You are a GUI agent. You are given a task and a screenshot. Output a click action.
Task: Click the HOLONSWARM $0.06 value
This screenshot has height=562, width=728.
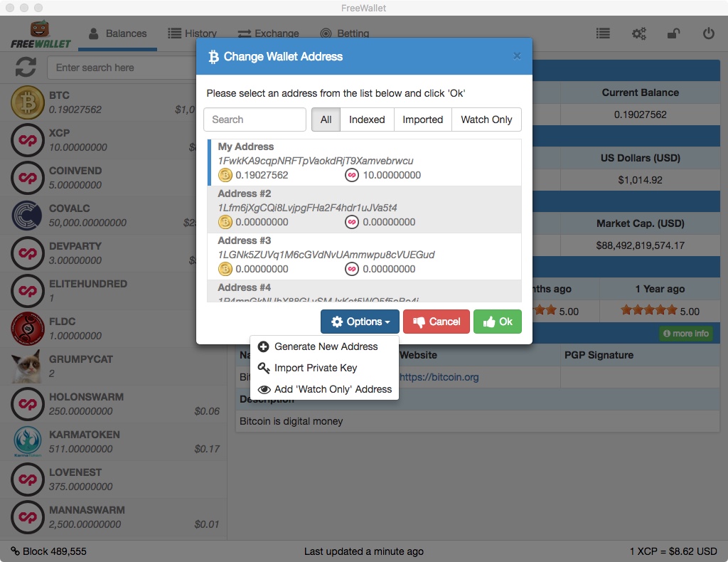tap(207, 411)
